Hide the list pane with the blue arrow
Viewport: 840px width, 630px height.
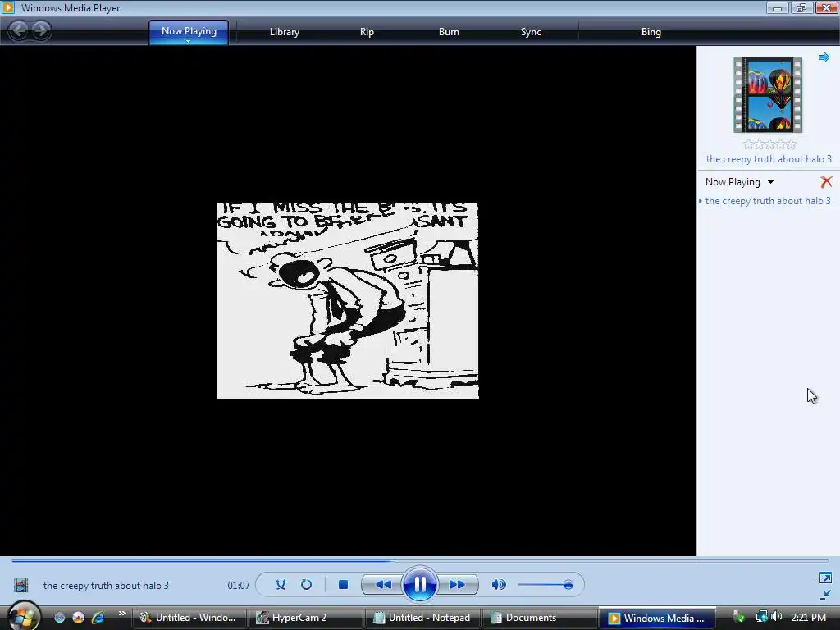(x=824, y=57)
